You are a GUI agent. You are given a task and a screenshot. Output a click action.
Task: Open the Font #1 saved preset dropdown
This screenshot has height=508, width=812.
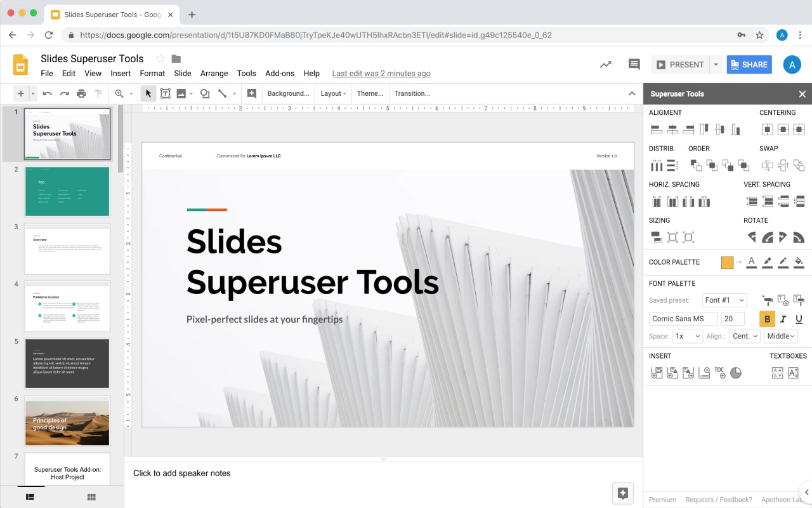(x=724, y=300)
